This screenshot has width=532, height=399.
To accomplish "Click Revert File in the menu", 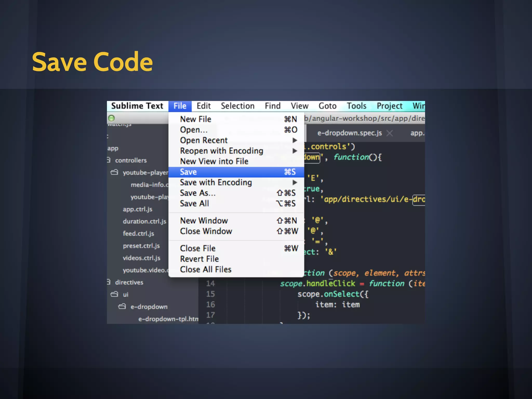I will (199, 259).
